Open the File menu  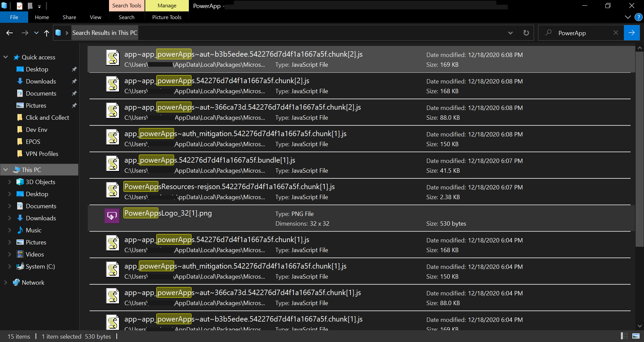(14, 17)
